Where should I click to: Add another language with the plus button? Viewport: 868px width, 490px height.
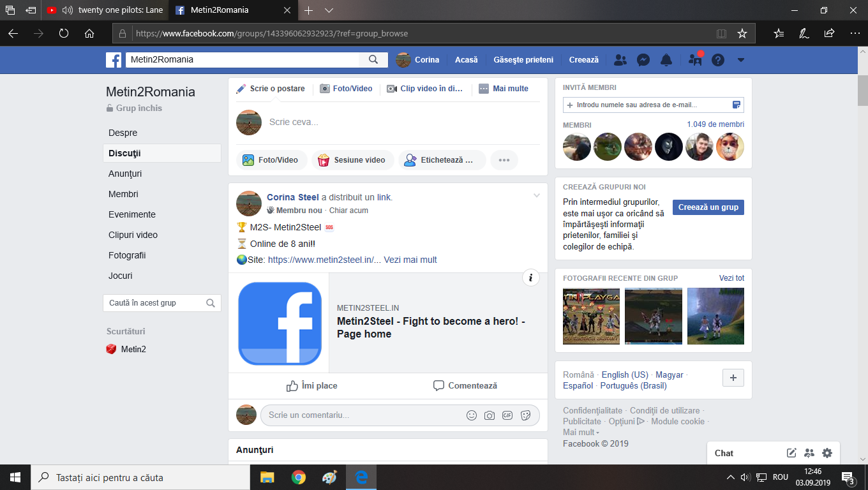point(733,378)
